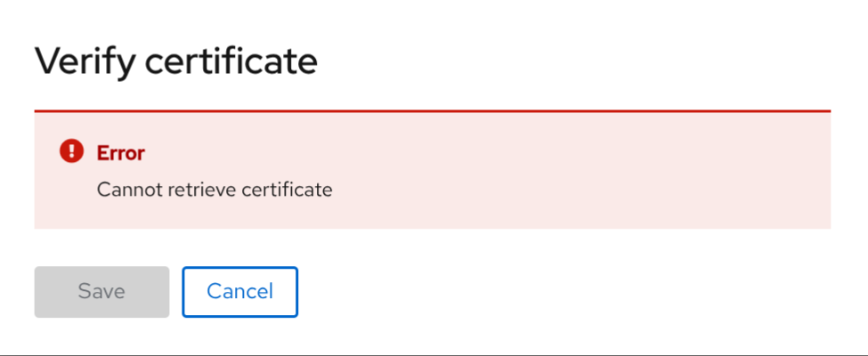Click the word "Cannot" in the error description
The width and height of the screenshot is (868, 356).
124,190
